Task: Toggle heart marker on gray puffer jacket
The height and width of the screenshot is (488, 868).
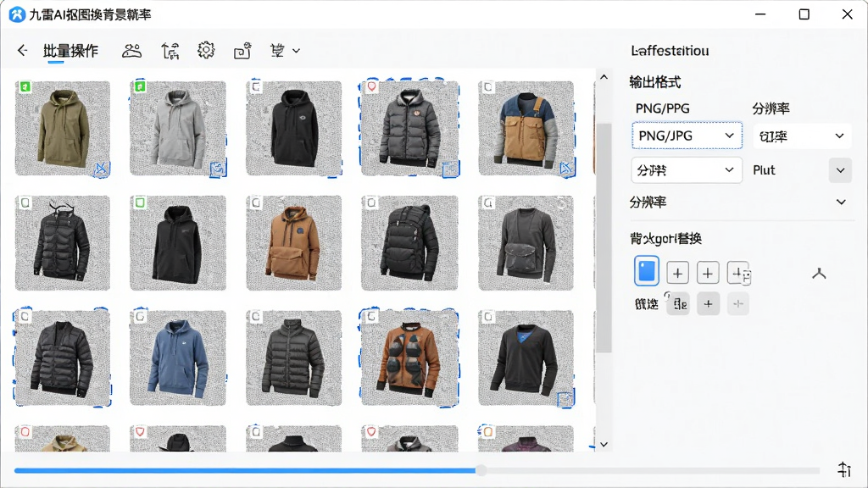Action: click(371, 87)
